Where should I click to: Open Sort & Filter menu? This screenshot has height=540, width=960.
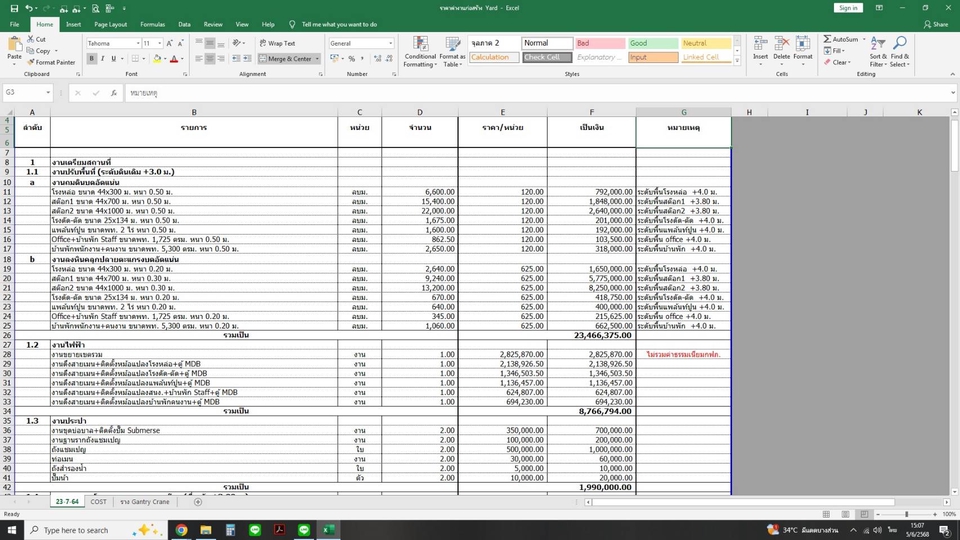point(877,51)
